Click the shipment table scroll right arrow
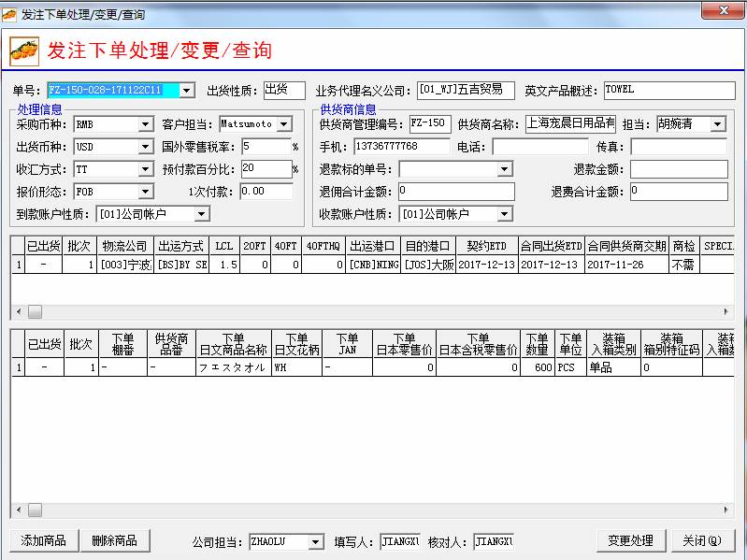Viewport: 747px width, 560px height. coord(725,312)
